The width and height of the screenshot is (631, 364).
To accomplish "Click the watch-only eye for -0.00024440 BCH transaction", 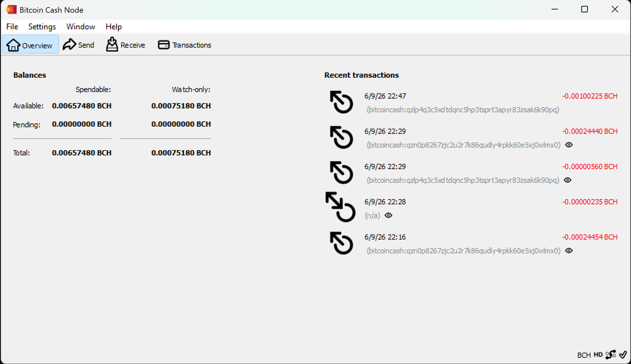I will (x=568, y=145).
